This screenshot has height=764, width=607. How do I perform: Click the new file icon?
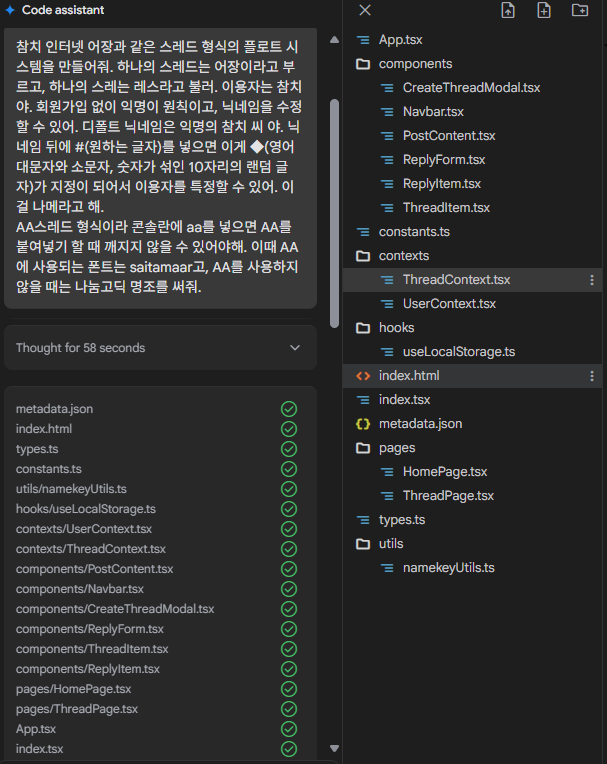coord(544,10)
